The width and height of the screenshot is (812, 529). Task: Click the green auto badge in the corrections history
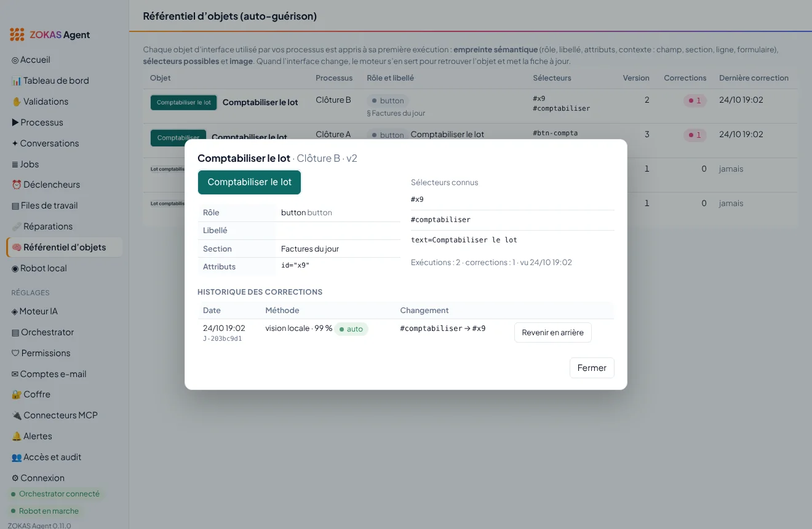[352, 329]
